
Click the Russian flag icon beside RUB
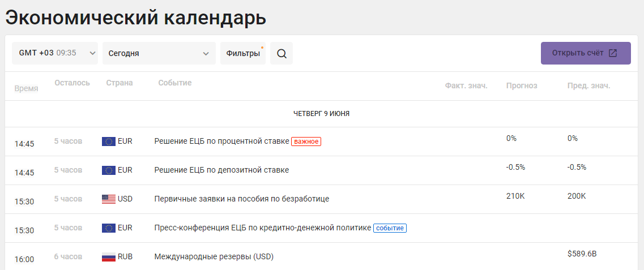click(x=108, y=257)
